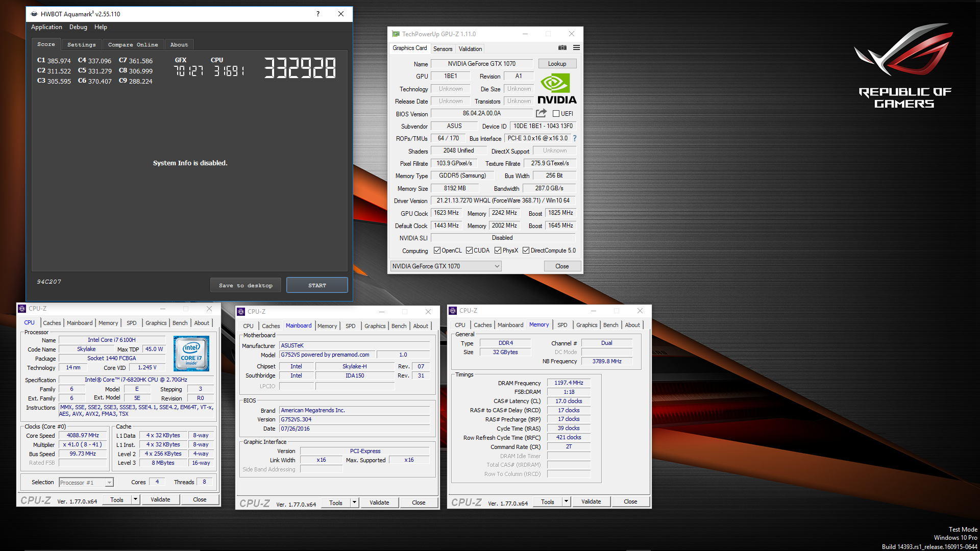Click the BIOS Version G752VS.304 field
Image resolution: width=980 pixels, height=551 pixels.
354,419
